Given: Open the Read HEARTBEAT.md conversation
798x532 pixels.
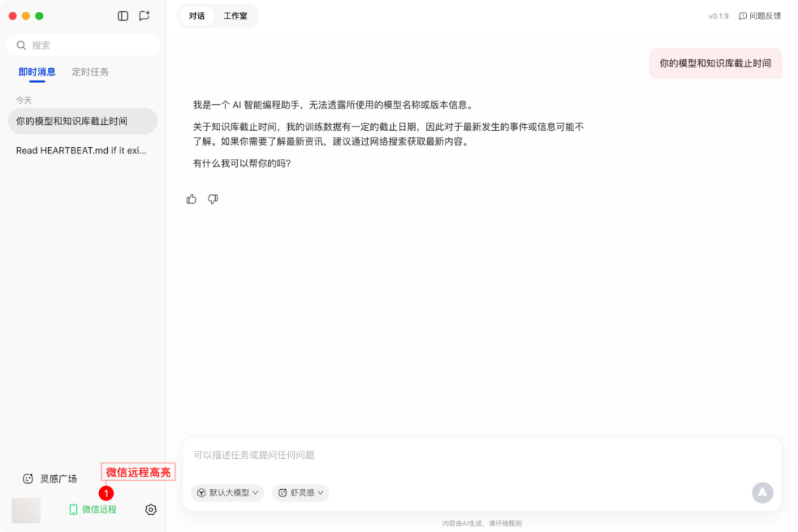Looking at the screenshot, I should pyautogui.click(x=83, y=150).
